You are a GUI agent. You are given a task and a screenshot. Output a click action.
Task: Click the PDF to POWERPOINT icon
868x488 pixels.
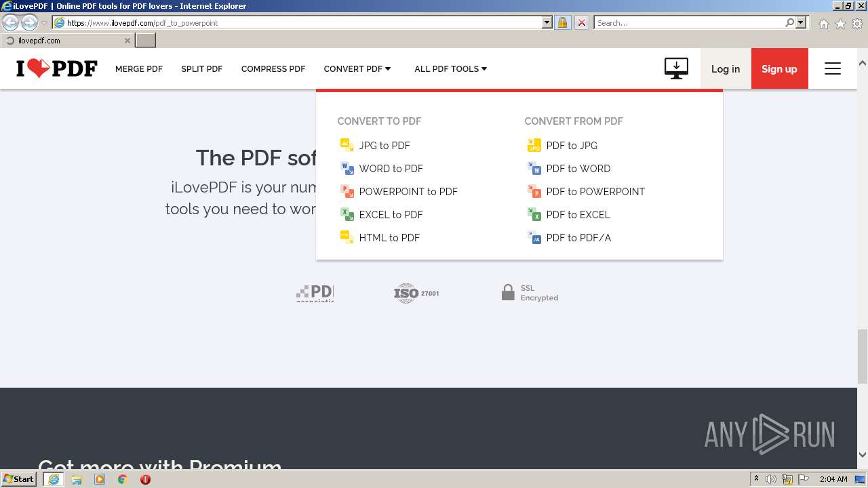534,191
